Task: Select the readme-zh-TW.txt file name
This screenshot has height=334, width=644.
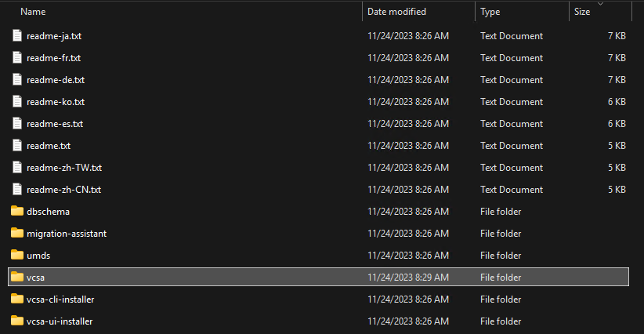Action: (64, 168)
